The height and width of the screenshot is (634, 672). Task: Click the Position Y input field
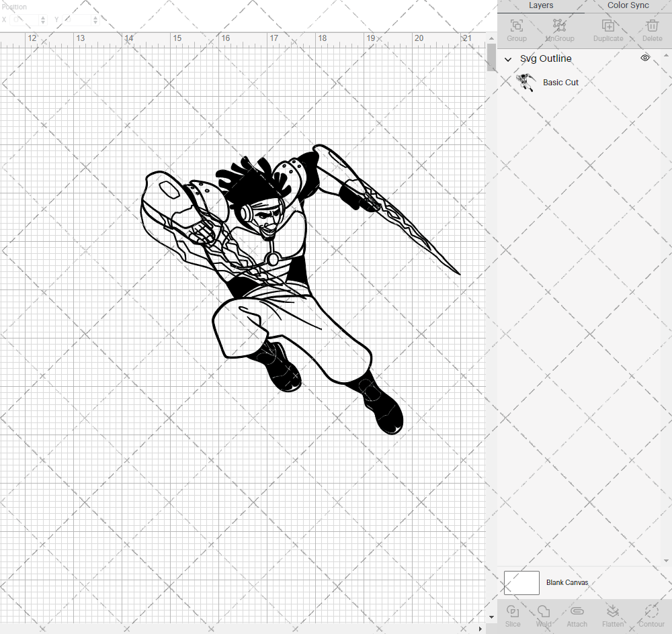(x=77, y=19)
